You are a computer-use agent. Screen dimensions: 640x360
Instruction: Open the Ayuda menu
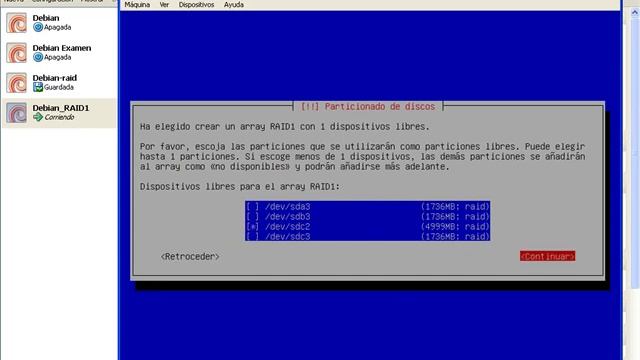coord(234,5)
